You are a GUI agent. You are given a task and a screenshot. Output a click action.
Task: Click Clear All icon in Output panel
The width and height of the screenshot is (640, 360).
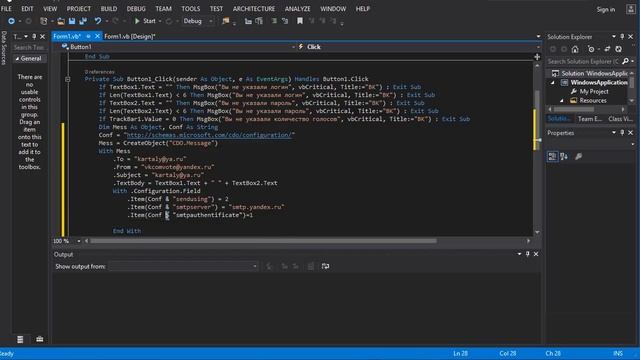311,267
